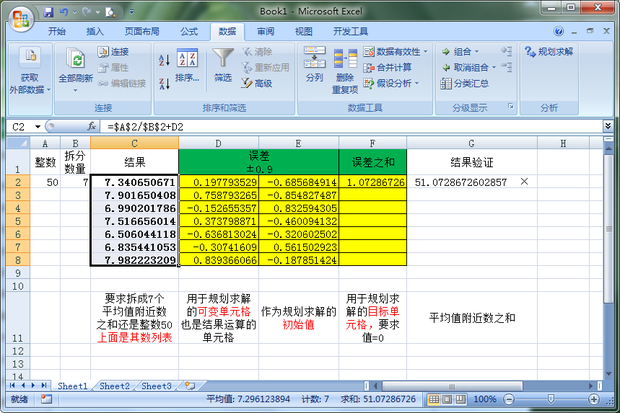
Task: Open Name Box dropdown arrow
Action: [38, 127]
